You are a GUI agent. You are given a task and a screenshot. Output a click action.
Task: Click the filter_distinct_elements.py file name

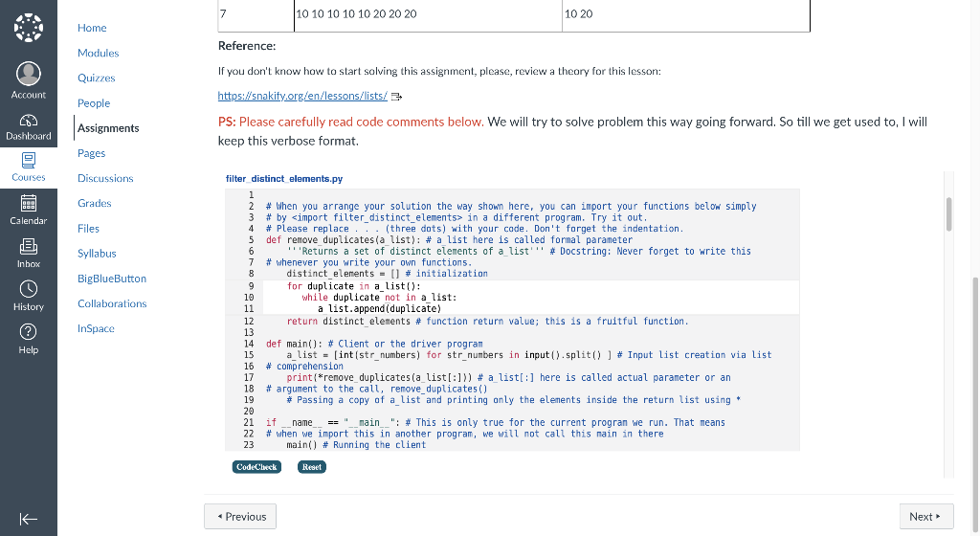[x=283, y=179]
